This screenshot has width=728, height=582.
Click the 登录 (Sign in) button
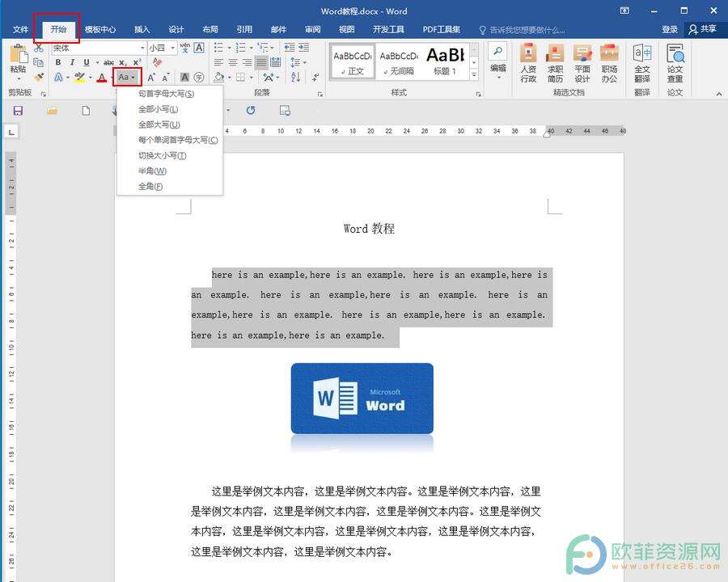coord(670,30)
